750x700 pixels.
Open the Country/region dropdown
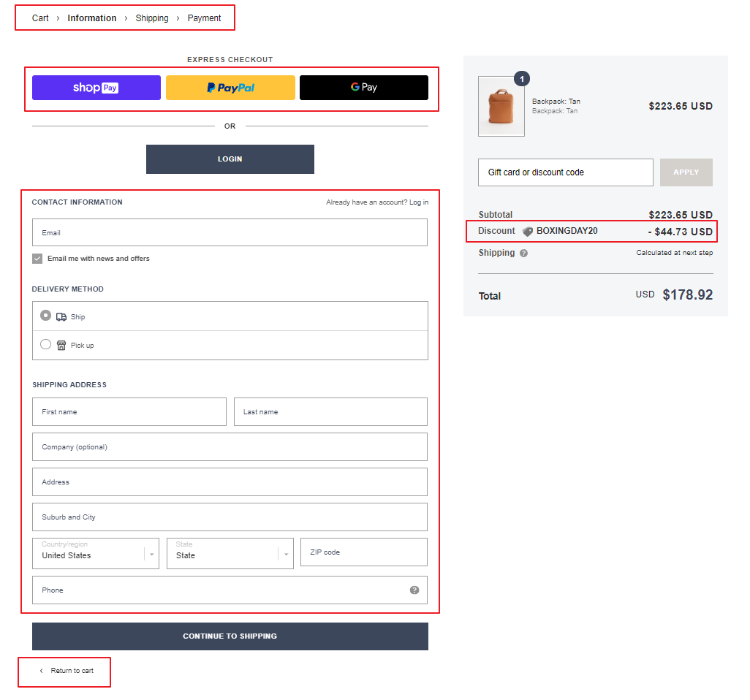[96, 554]
